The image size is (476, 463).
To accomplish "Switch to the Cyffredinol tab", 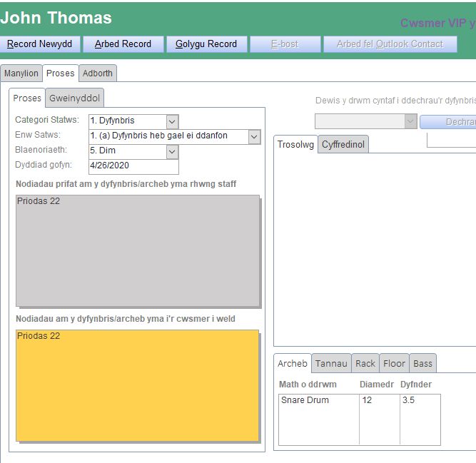I will point(343,145).
